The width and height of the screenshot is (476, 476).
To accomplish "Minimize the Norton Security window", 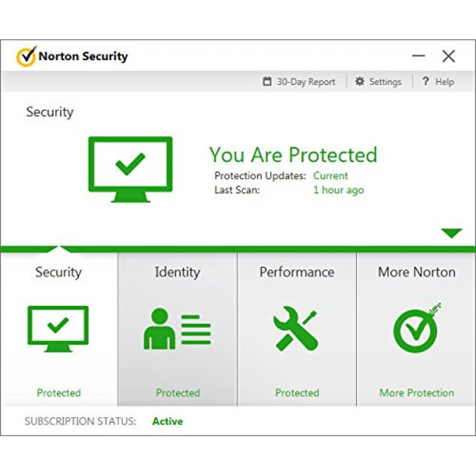I will (x=419, y=57).
